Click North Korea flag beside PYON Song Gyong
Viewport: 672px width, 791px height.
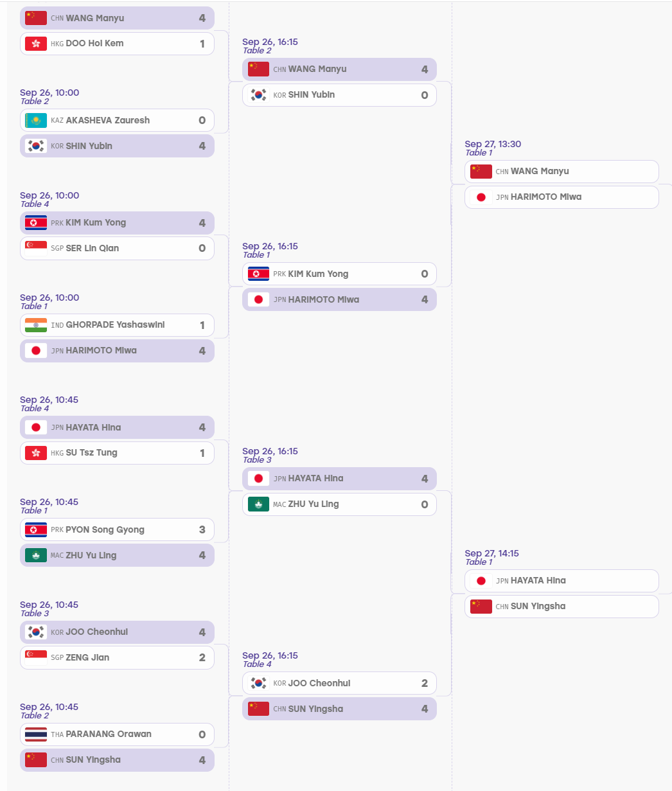(36, 530)
